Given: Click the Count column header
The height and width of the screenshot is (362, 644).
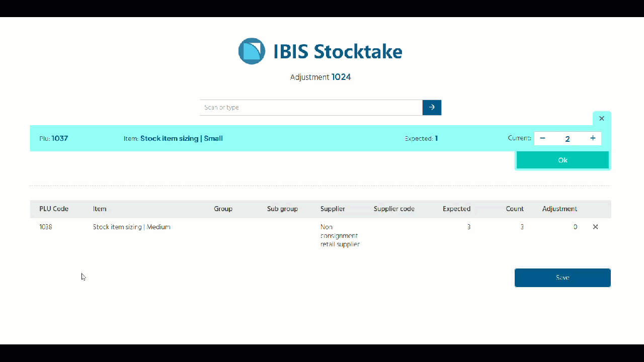Looking at the screenshot, I should point(515,209).
